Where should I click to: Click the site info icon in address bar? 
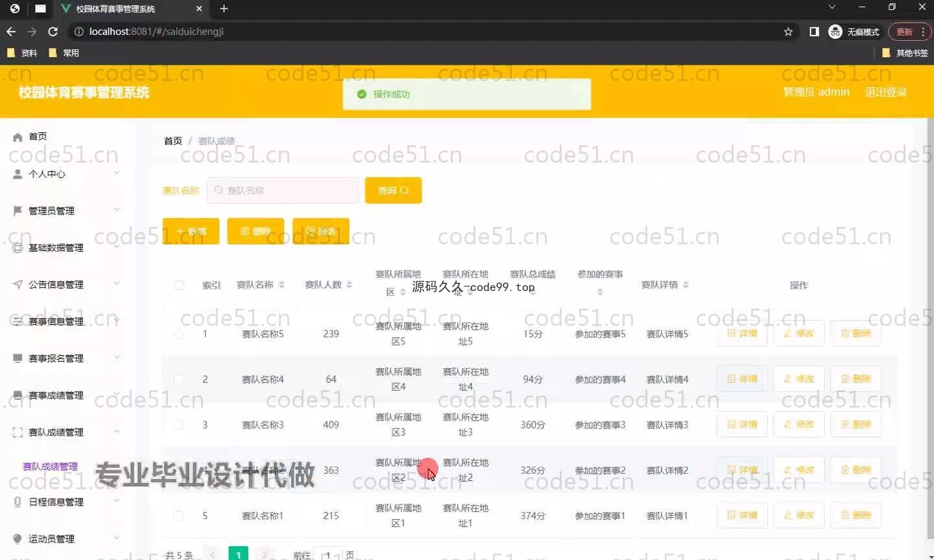tap(78, 32)
